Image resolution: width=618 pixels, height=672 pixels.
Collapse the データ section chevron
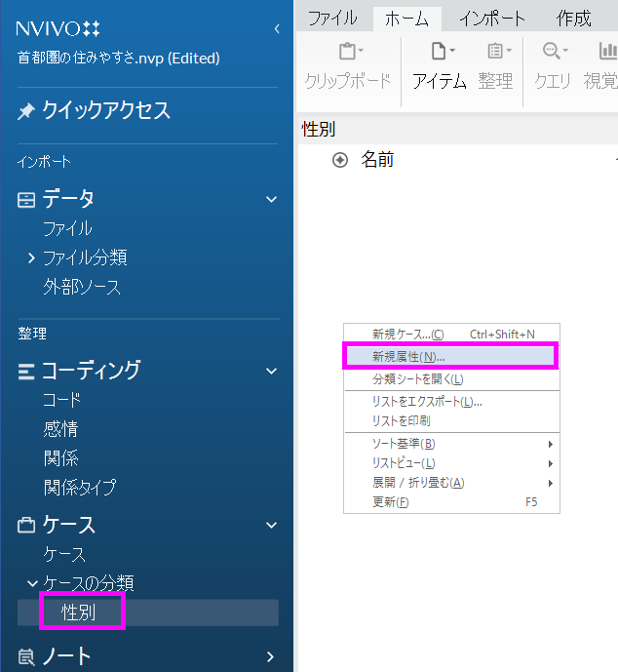[x=272, y=199]
